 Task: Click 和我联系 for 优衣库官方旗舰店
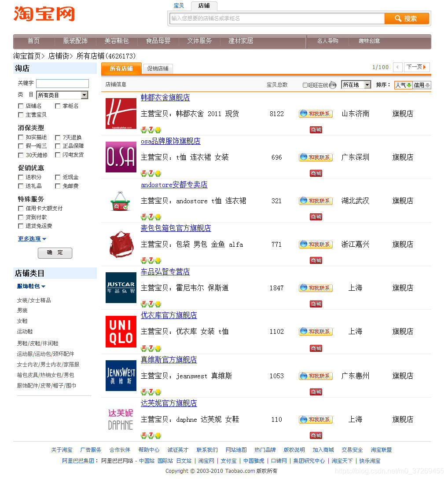tap(316, 332)
